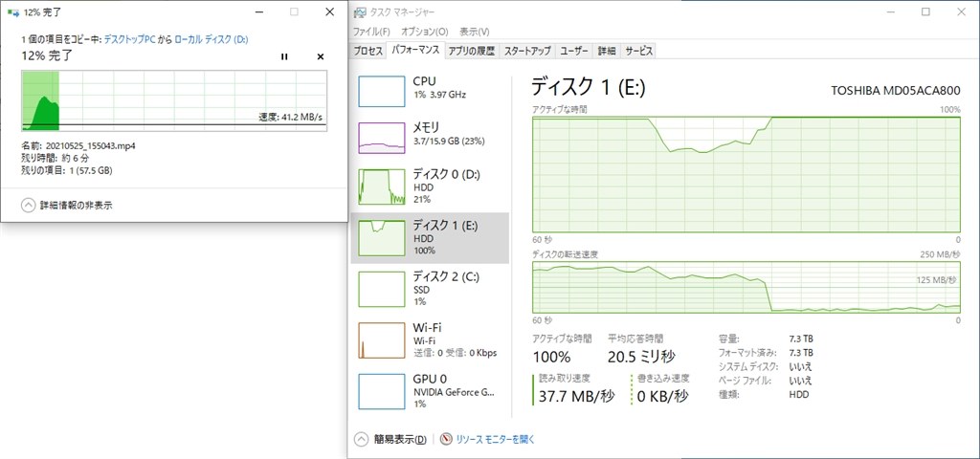
Task: Click the copy dialog title icon
Action: [x=13, y=11]
